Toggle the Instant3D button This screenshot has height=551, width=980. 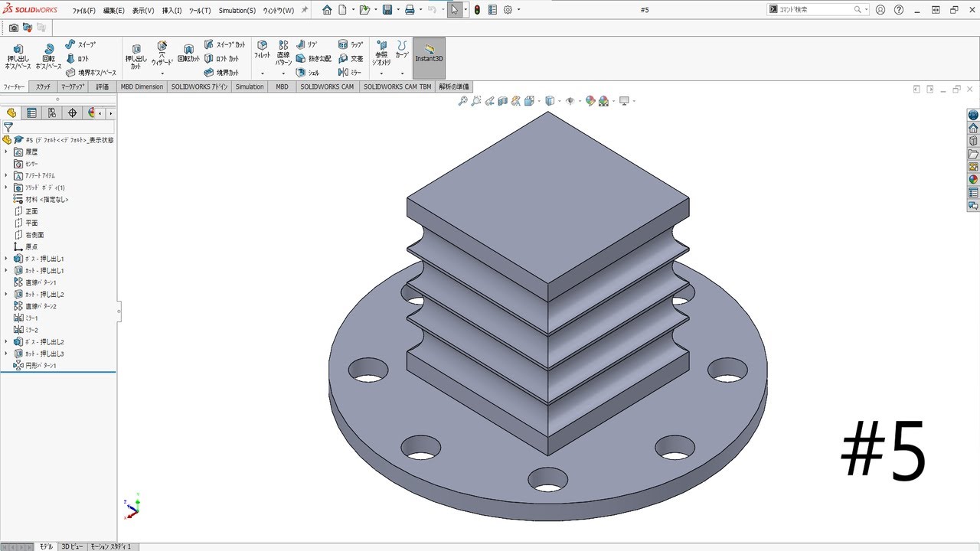pyautogui.click(x=429, y=58)
